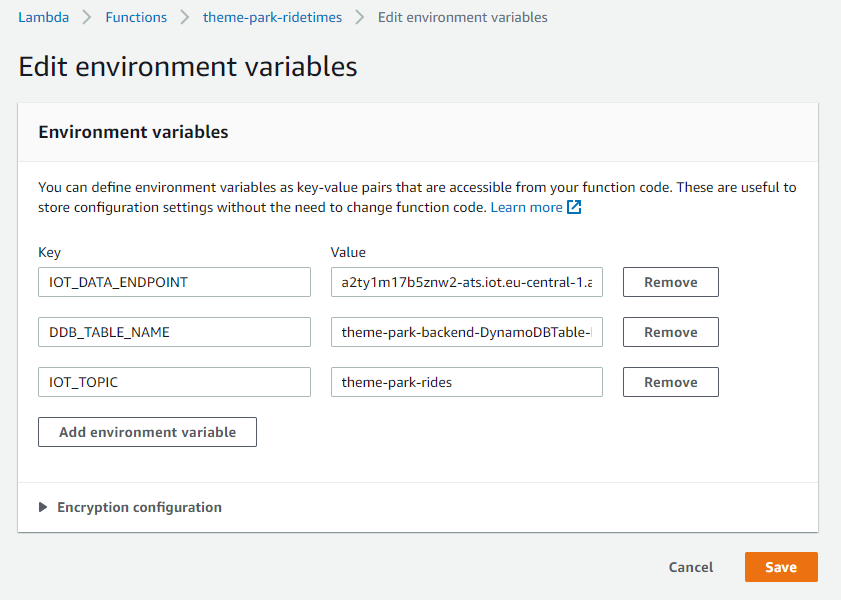Screen dimensions: 841x600
Task: Navigate to Lambda via breadcrumb
Action: [43, 17]
